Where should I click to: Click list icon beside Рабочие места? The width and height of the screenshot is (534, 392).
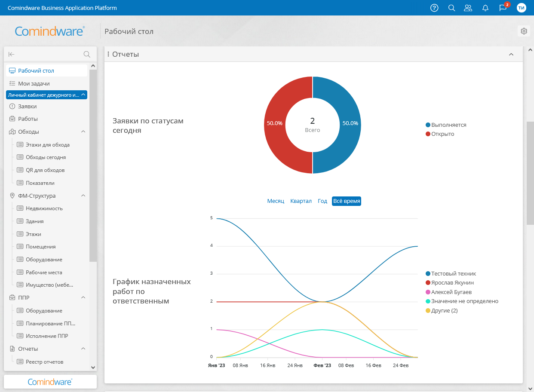[20, 272]
